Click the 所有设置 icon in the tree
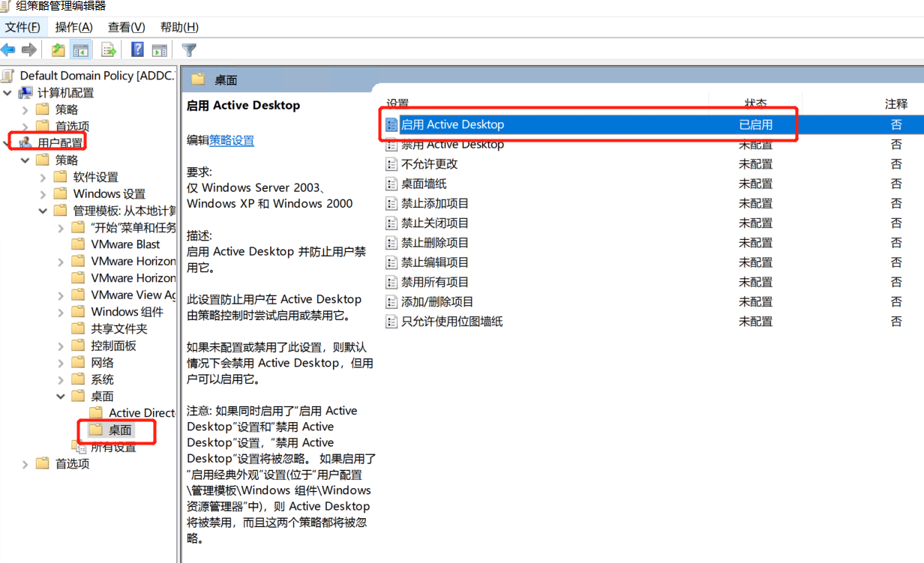 click(78, 447)
